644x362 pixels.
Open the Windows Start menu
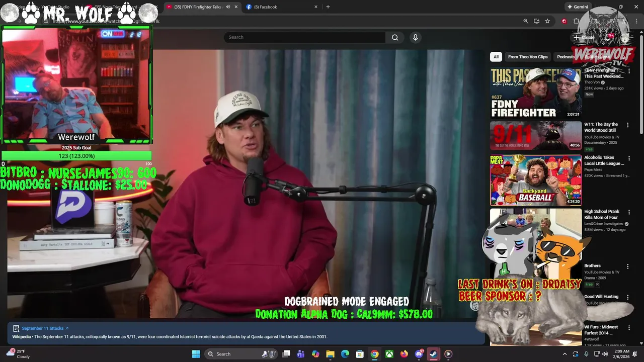tap(196, 354)
